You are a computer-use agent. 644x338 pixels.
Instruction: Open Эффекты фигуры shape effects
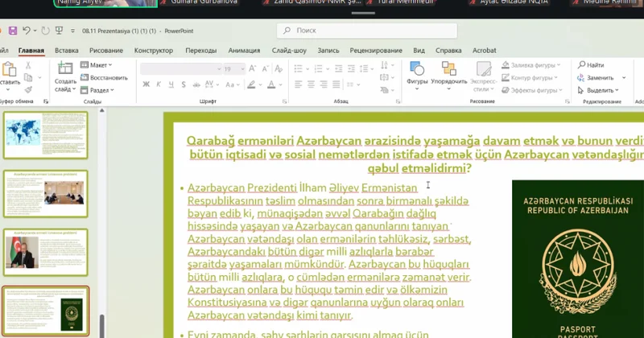tap(531, 90)
